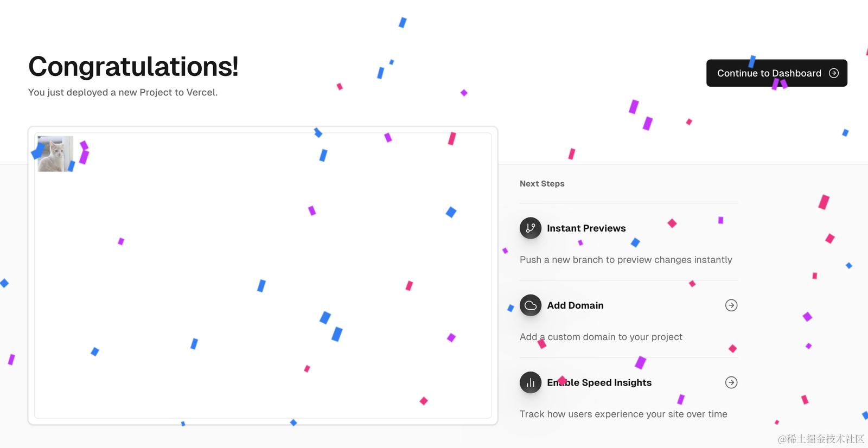This screenshot has width=868, height=448.
Task: Open the Add Domain step title
Action: (575, 305)
